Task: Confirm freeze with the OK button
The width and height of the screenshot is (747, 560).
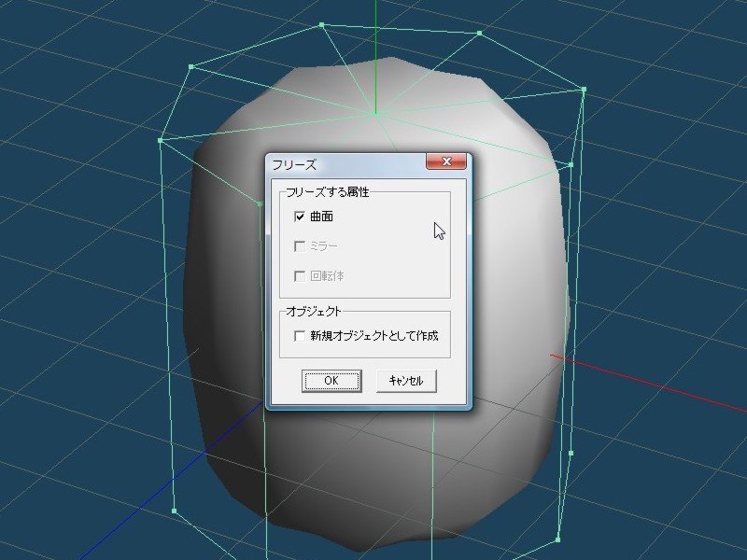Action: pos(331,381)
